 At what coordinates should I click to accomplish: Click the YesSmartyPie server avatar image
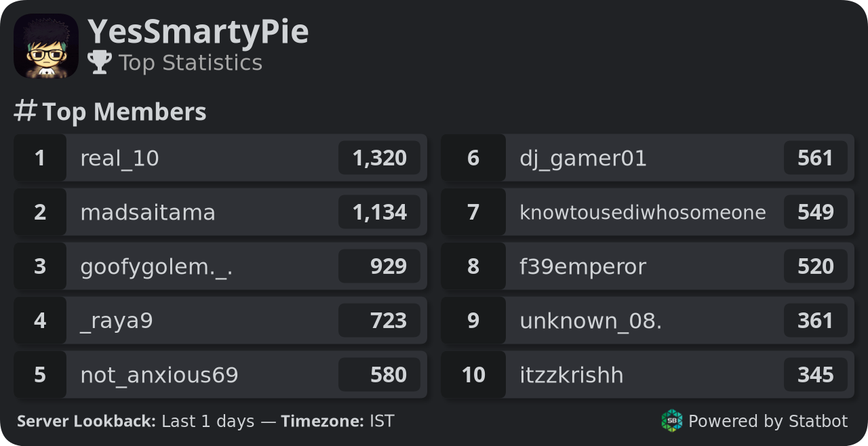[x=46, y=46]
